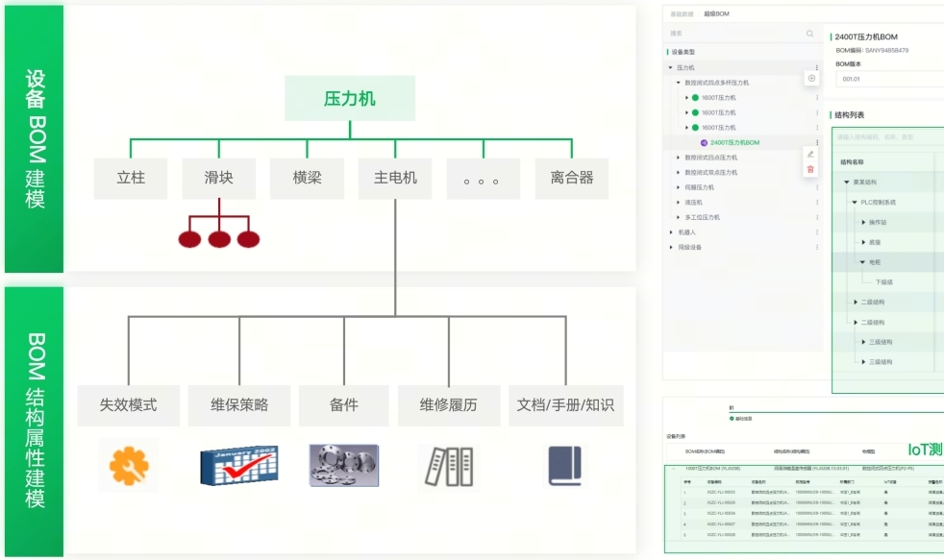Click the pencil edit icon in tree
Viewport: 944px width, 560px height.
pyautogui.click(x=810, y=154)
